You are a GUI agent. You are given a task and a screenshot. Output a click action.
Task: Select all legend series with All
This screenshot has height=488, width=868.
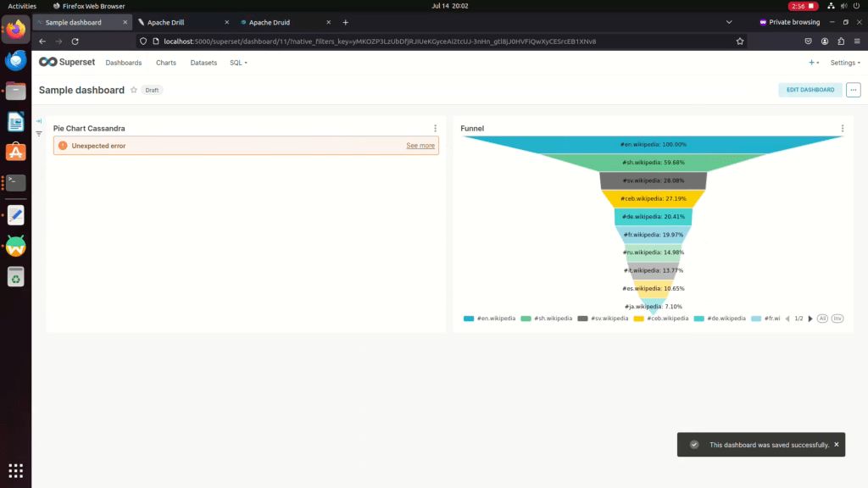pos(822,319)
